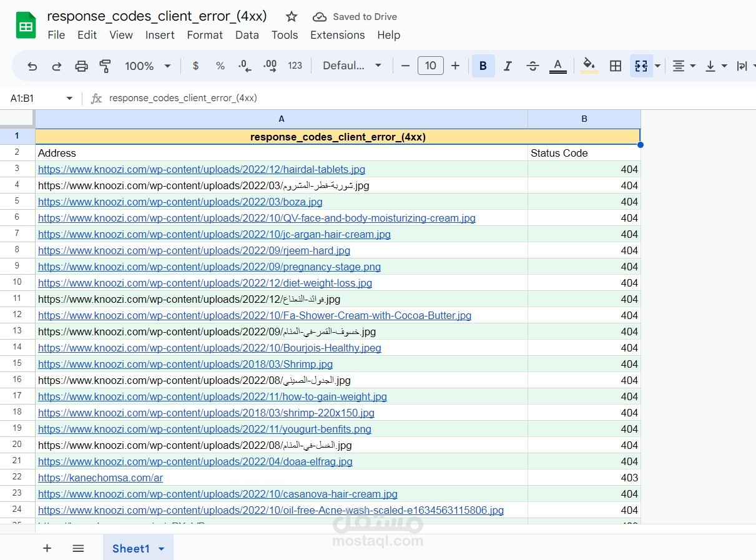Select the paint format tool
This screenshot has height=560, width=756.
(105, 66)
